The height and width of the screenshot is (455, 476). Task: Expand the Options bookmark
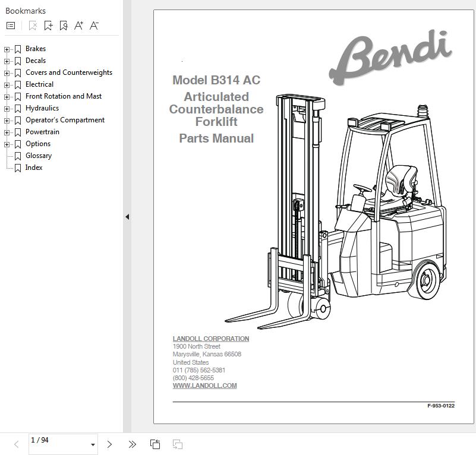(x=7, y=144)
